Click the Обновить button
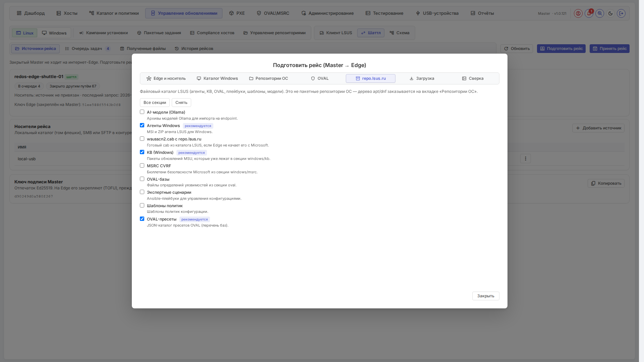The image size is (644, 362). pos(517,49)
